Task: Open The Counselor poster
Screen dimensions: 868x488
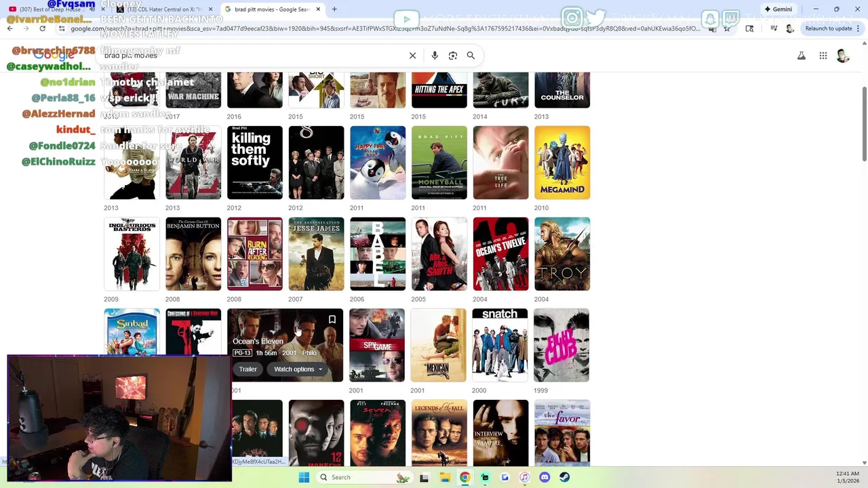Action: pyautogui.click(x=562, y=90)
